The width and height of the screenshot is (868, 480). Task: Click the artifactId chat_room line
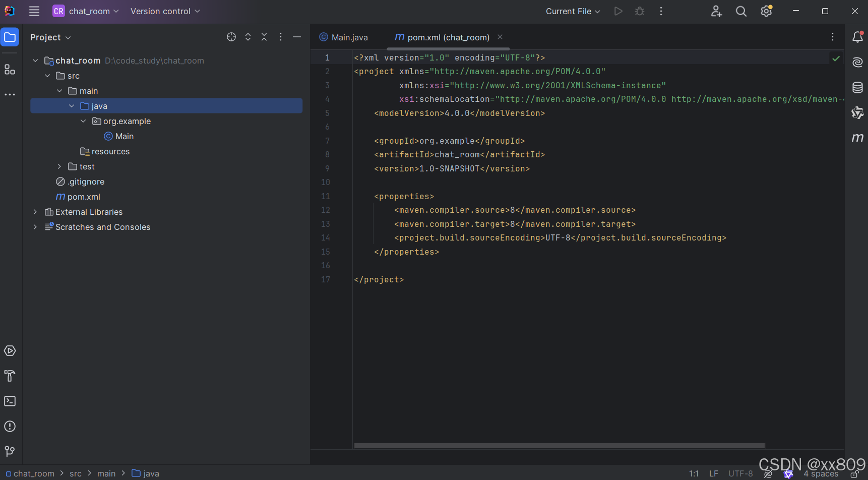(x=460, y=154)
